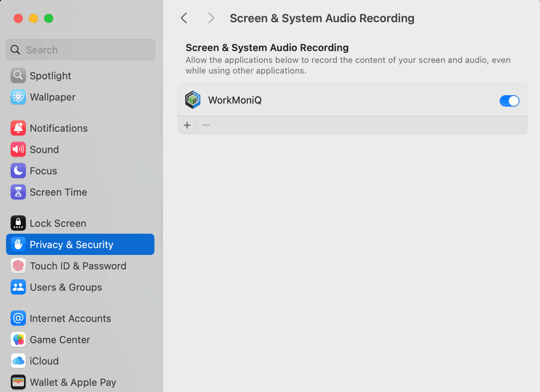Select Lock Screen label in sidebar

(x=58, y=223)
